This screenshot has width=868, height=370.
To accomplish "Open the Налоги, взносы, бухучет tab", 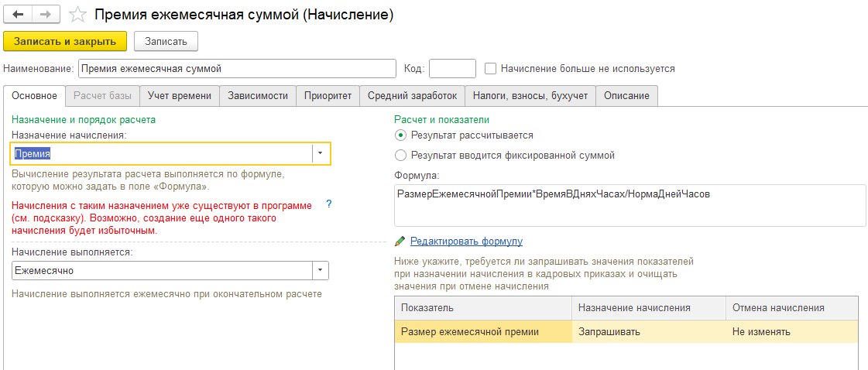I will (x=530, y=96).
